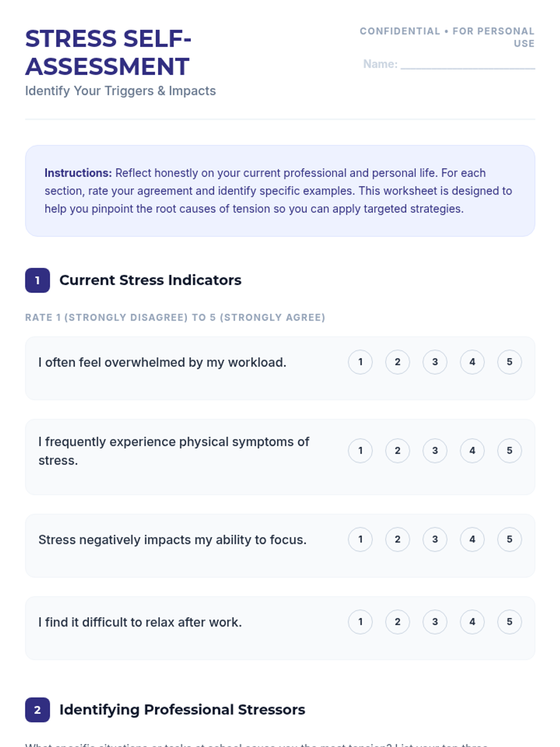The width and height of the screenshot is (560, 747).
Task: Click the Current Stress Indicators heading
Action: click(x=150, y=280)
